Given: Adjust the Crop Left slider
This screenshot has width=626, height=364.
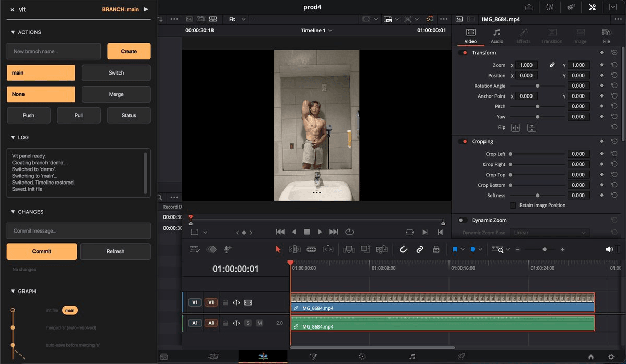Looking at the screenshot, I should click(537, 154).
